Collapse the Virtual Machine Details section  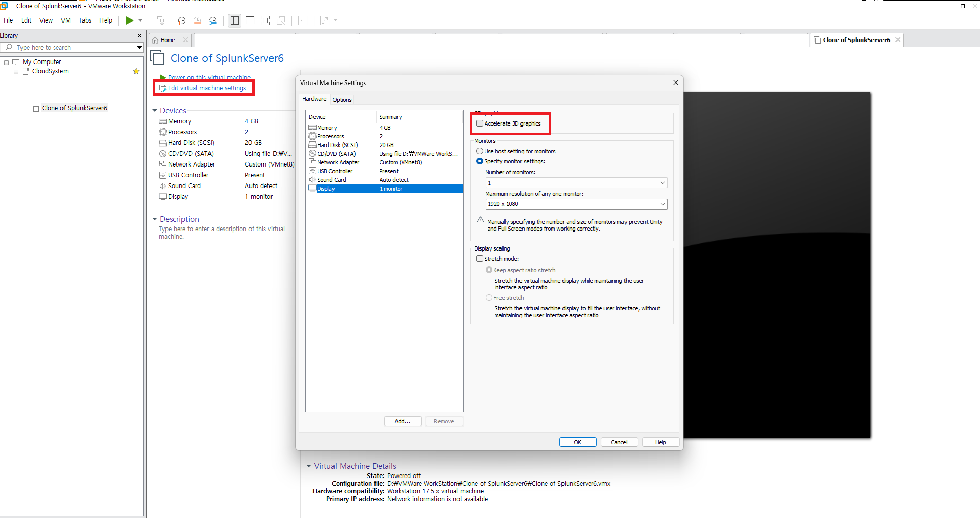coord(309,466)
